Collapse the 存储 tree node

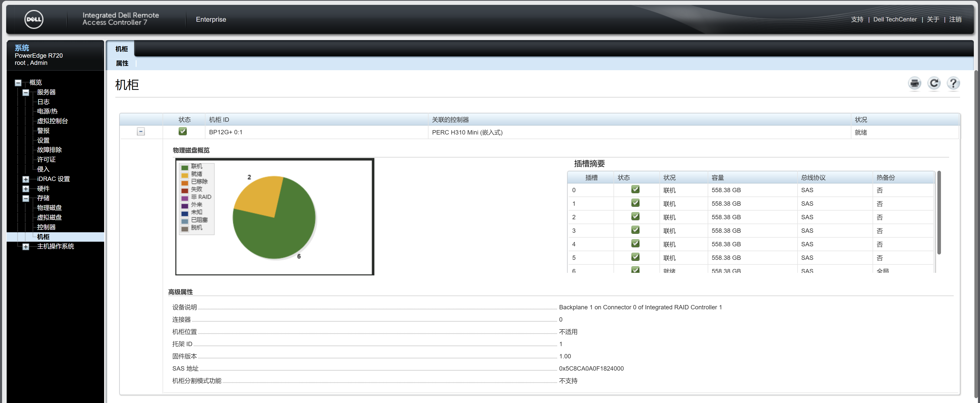[26, 198]
